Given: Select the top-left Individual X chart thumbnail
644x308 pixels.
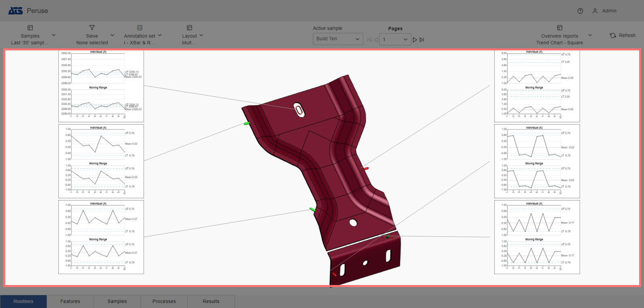Looking at the screenshot, I should [101, 86].
